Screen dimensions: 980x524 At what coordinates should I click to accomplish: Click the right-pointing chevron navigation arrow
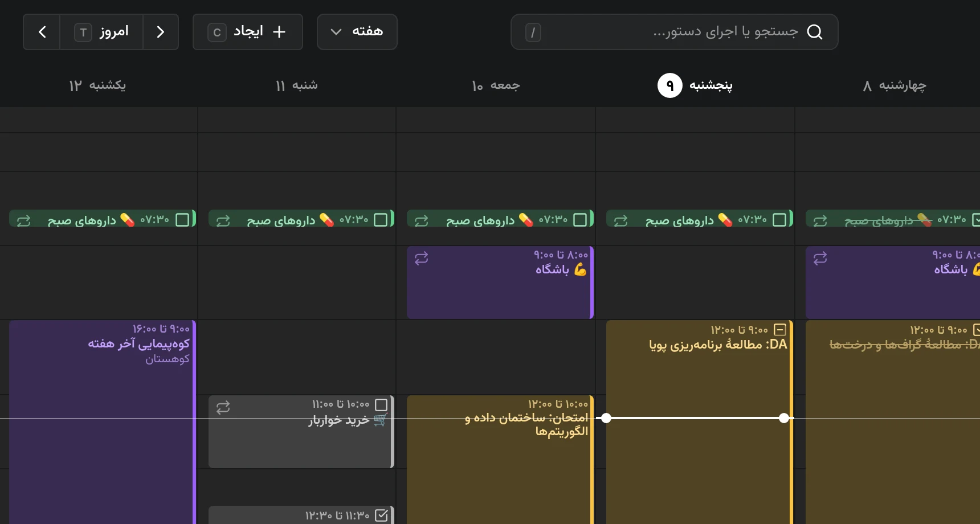(161, 32)
